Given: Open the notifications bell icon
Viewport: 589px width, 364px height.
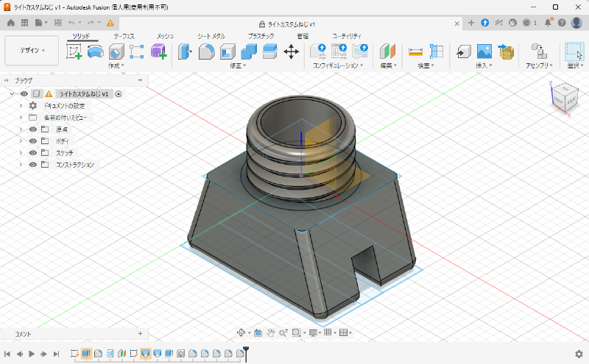Looking at the screenshot, I should 548,23.
